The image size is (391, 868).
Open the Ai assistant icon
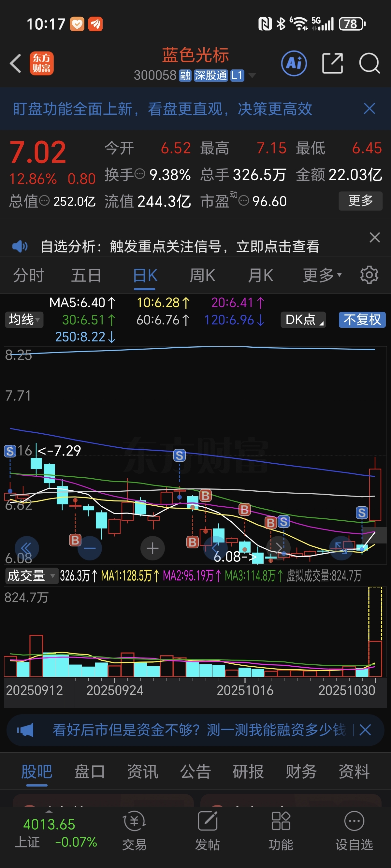pyautogui.click(x=294, y=63)
